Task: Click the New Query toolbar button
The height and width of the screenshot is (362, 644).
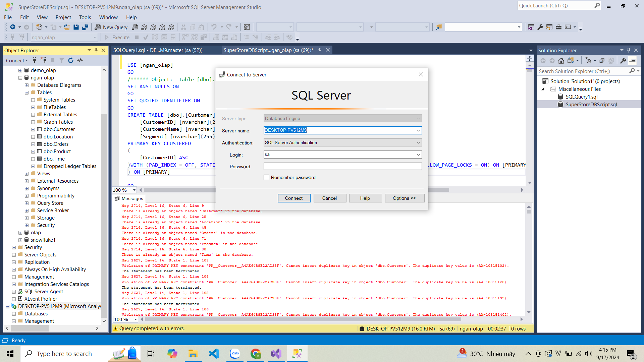Action: coord(111,27)
